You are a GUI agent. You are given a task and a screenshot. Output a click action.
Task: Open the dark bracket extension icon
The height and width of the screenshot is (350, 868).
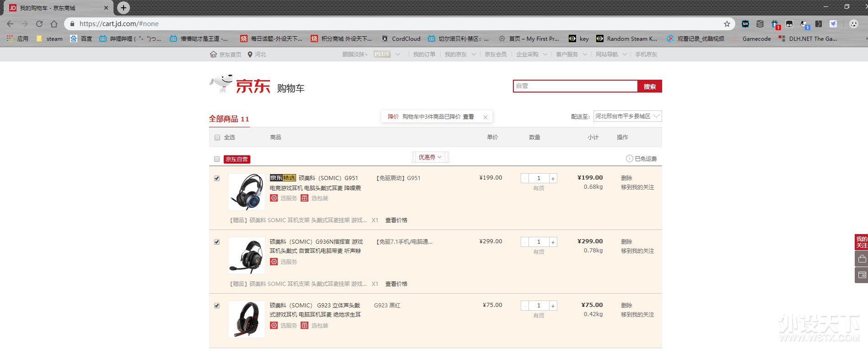point(819,24)
